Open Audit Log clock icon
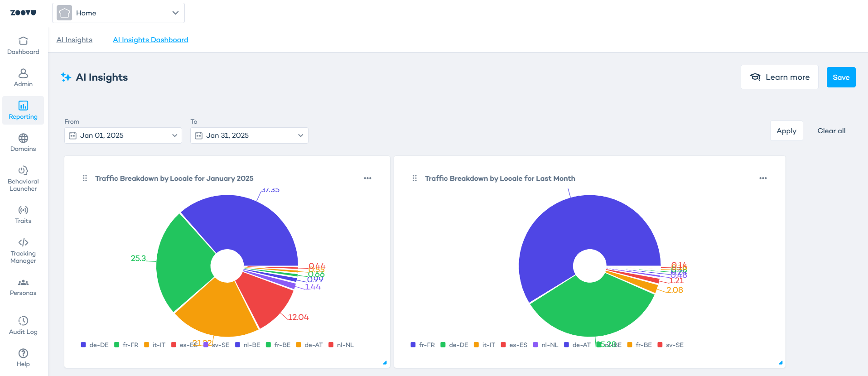Image resolution: width=868 pixels, height=376 pixels. [23, 321]
